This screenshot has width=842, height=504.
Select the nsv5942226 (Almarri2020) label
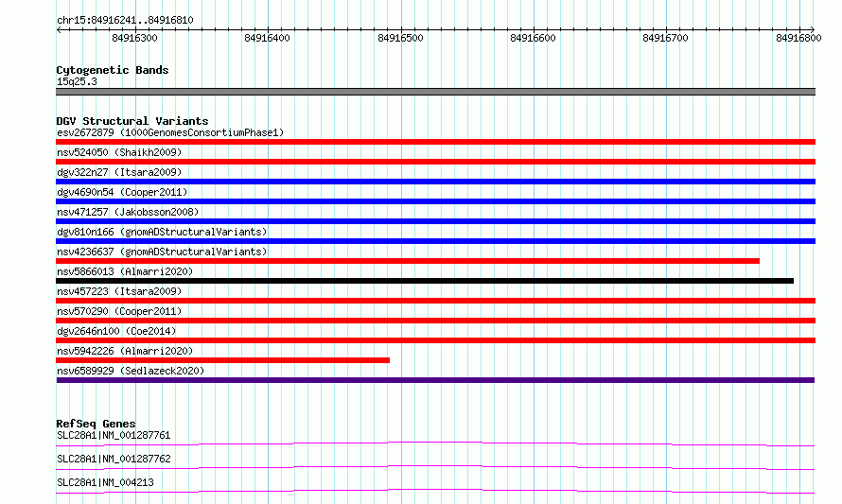[125, 351]
